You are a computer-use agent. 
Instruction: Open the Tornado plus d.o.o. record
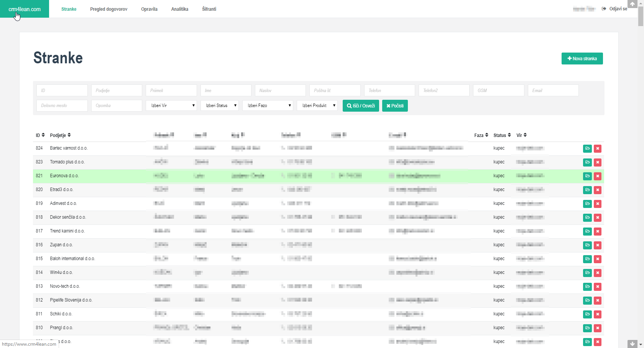(587, 162)
